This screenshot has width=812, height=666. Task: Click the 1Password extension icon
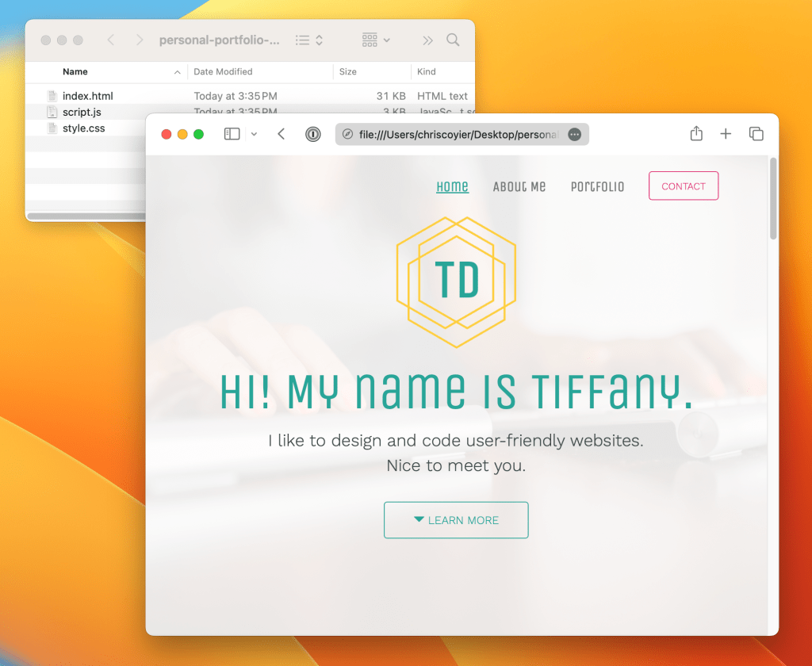pos(313,134)
